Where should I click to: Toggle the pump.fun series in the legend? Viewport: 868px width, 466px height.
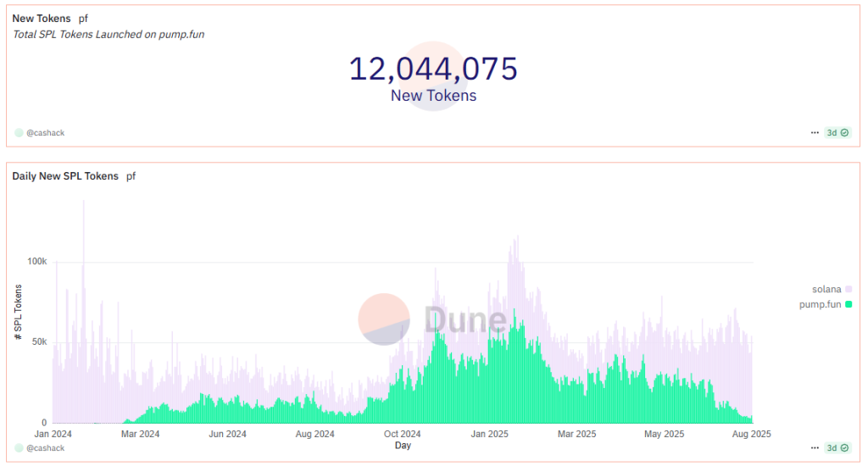tap(820, 304)
